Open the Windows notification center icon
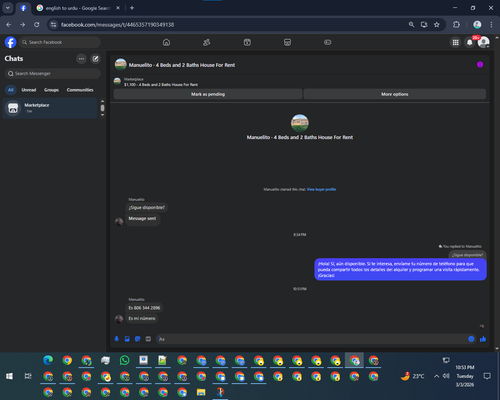 point(487,376)
